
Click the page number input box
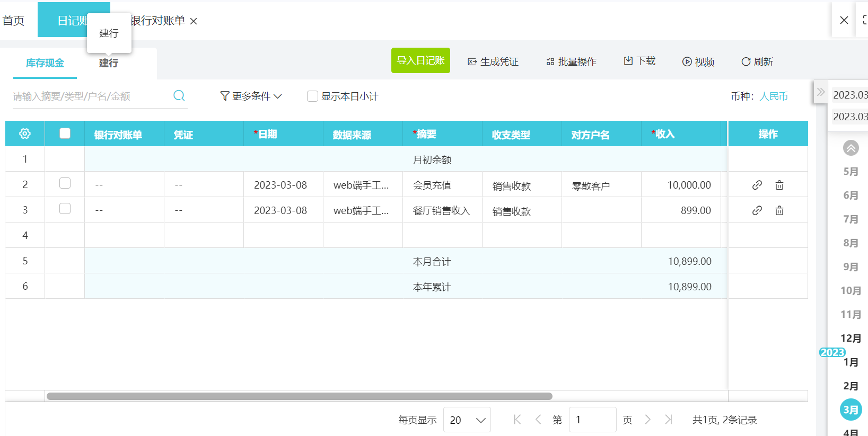tap(592, 420)
